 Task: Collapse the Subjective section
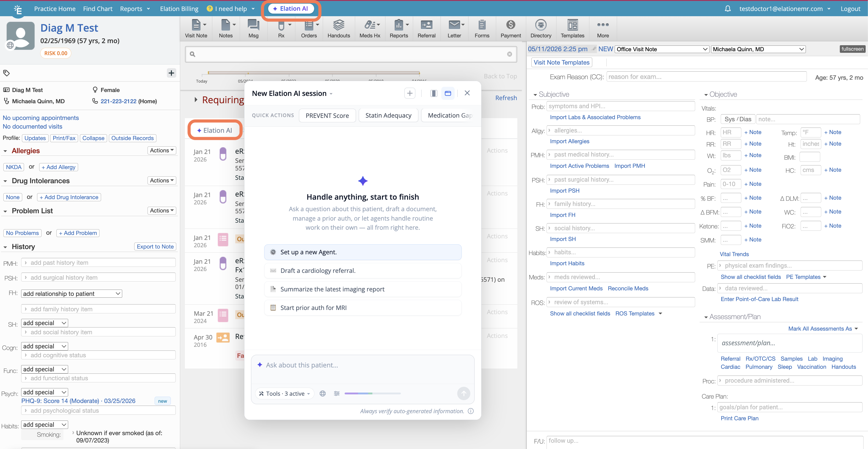(x=535, y=95)
